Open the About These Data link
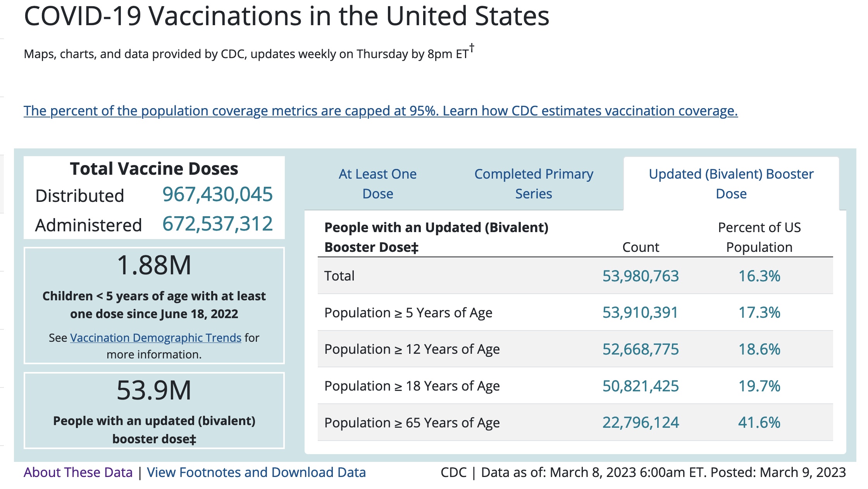This screenshot has width=868, height=489. pyautogui.click(x=78, y=472)
